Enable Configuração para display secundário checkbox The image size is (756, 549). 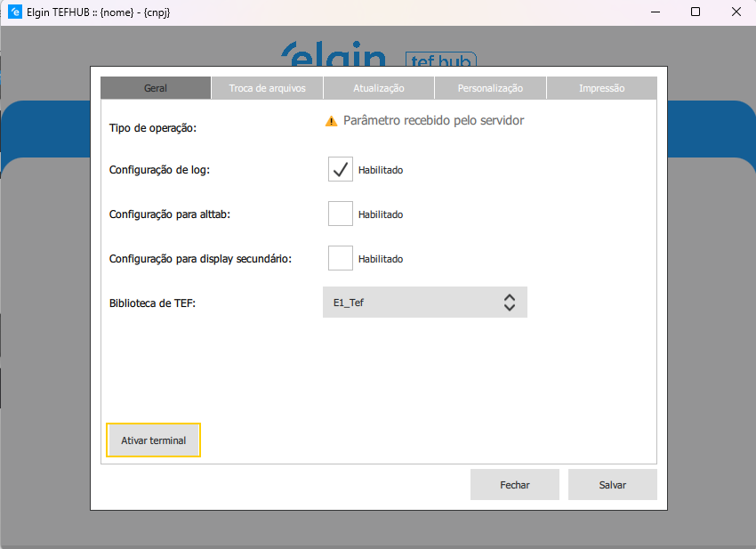341,258
